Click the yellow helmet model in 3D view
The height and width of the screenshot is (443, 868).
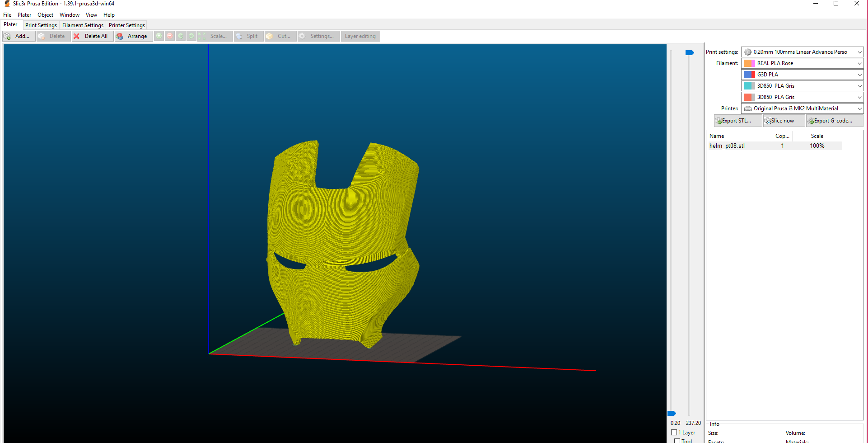pyautogui.click(x=343, y=244)
